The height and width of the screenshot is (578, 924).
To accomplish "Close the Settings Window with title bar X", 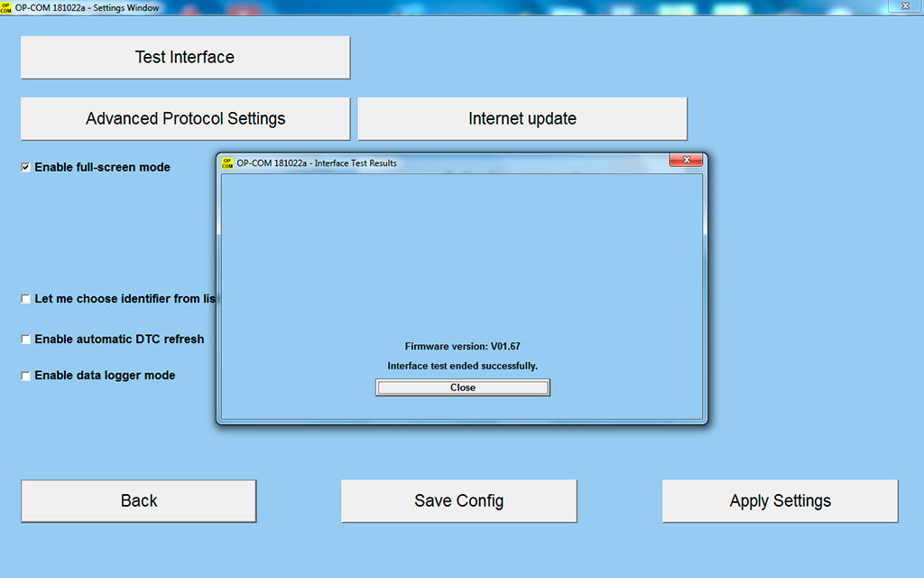I will pos(905,6).
